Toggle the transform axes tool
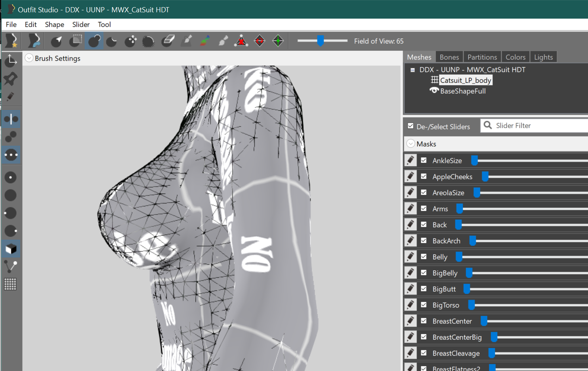The width and height of the screenshot is (588, 371). click(x=11, y=61)
